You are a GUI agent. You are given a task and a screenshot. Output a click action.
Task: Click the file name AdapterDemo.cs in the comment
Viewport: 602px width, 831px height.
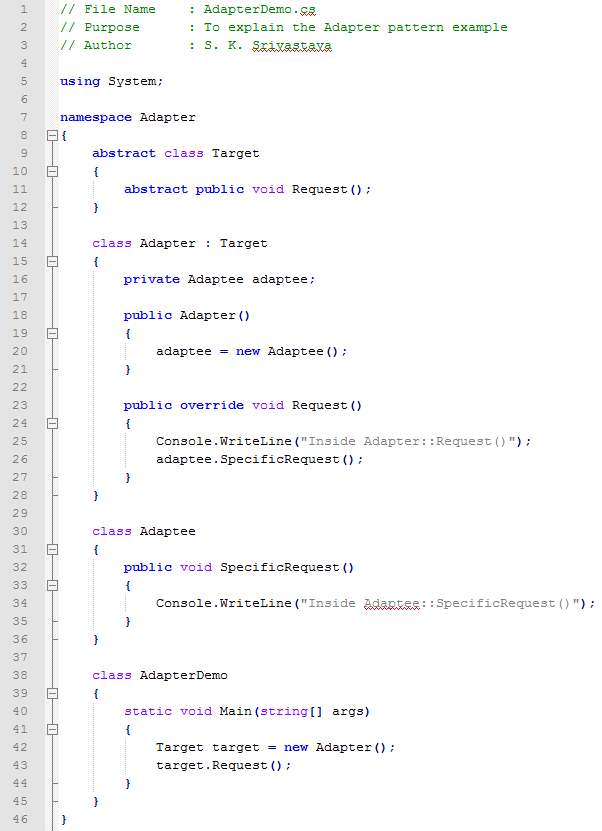pyautogui.click(x=259, y=10)
